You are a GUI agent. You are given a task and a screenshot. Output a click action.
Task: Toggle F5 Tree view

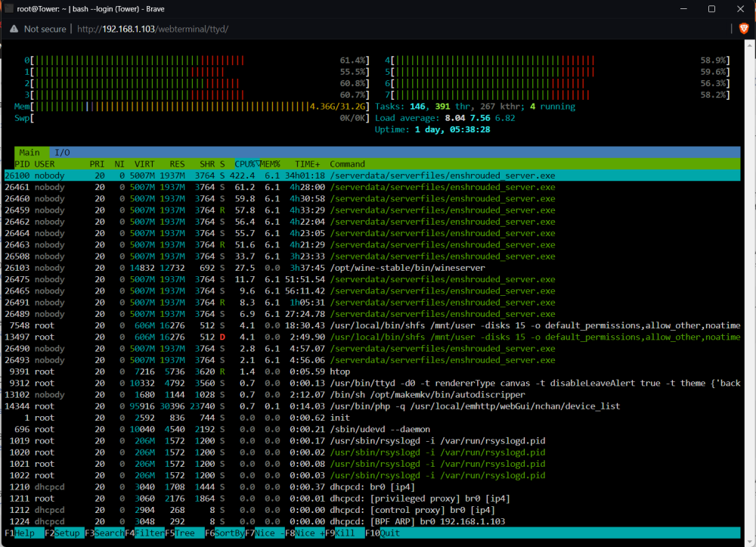tap(184, 533)
